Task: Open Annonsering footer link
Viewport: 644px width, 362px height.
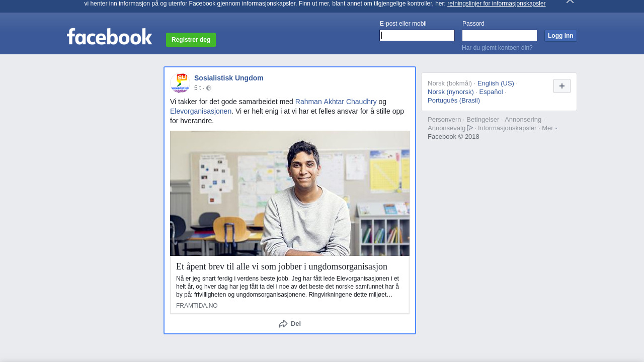Action: tap(523, 120)
